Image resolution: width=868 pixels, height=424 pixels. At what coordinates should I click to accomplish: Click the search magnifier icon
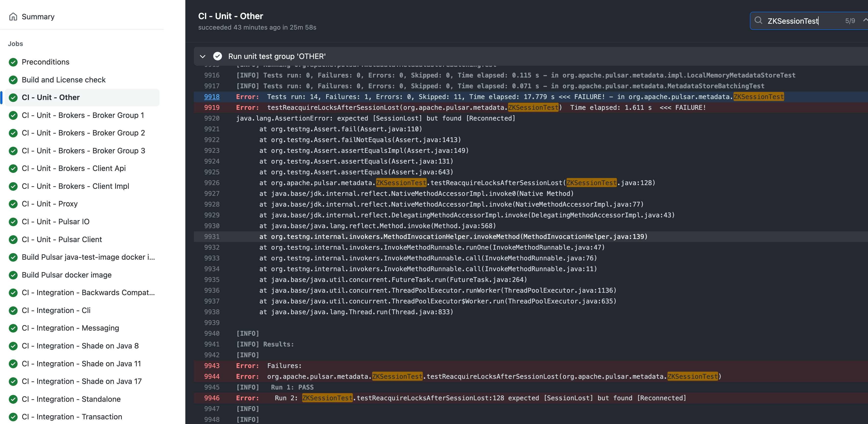tap(758, 21)
